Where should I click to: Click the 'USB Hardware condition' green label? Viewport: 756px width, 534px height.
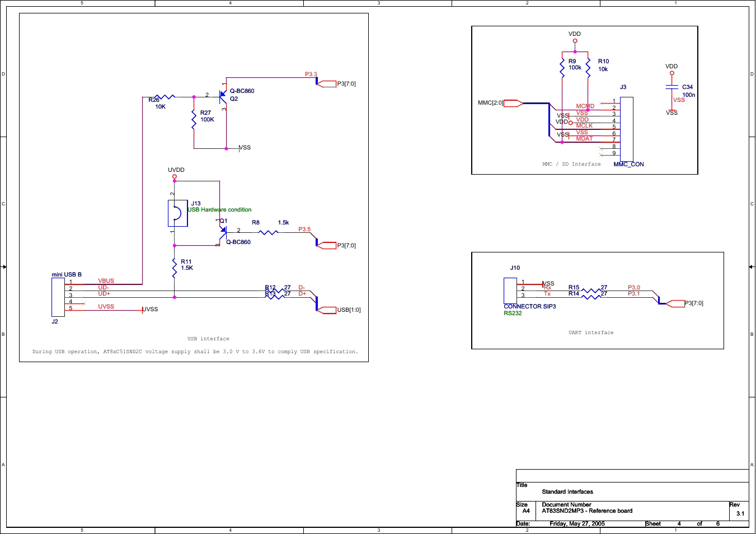pyautogui.click(x=219, y=210)
